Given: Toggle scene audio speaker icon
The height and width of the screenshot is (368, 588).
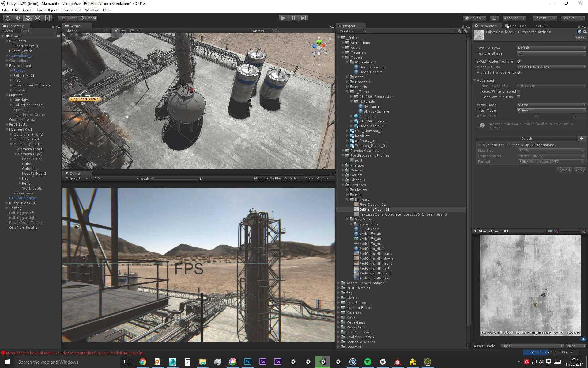Looking at the screenshot, I should coord(124,31).
